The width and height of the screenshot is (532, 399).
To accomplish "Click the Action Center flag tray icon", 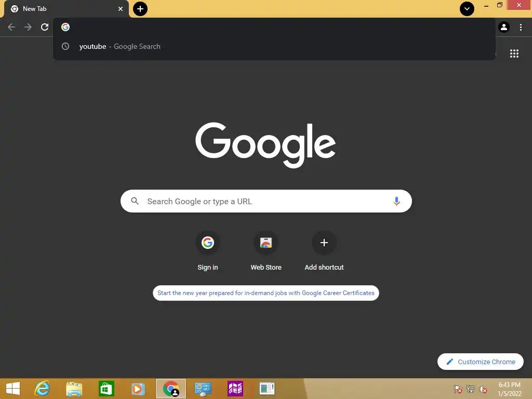I will [x=458, y=389].
